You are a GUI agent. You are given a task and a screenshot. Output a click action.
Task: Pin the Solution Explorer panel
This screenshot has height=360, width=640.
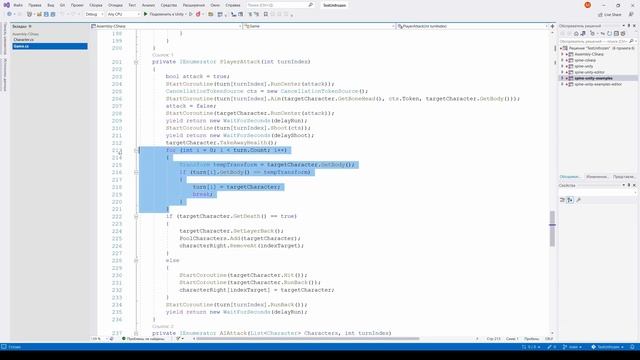[x=629, y=26]
